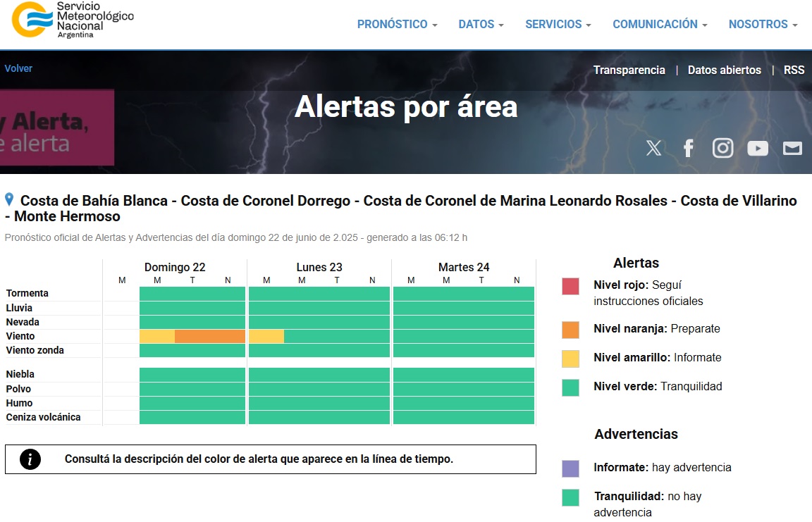Click the Martes 24 column header

[464, 267]
